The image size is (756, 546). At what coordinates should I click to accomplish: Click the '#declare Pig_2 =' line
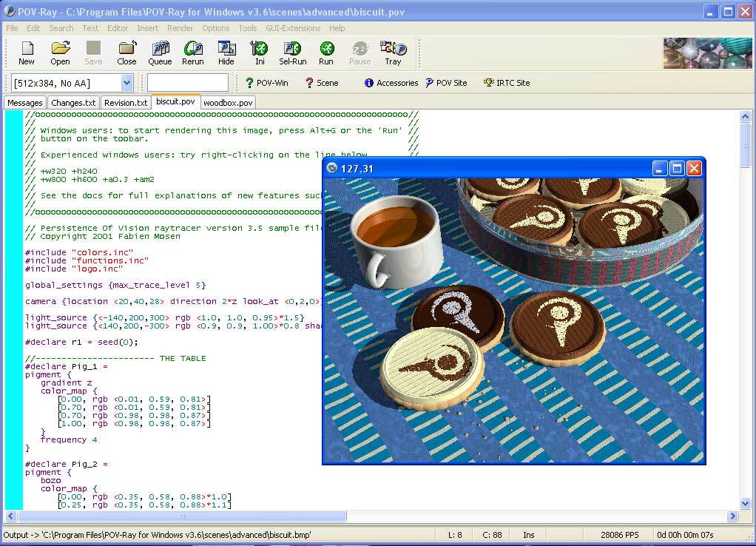[x=66, y=464]
